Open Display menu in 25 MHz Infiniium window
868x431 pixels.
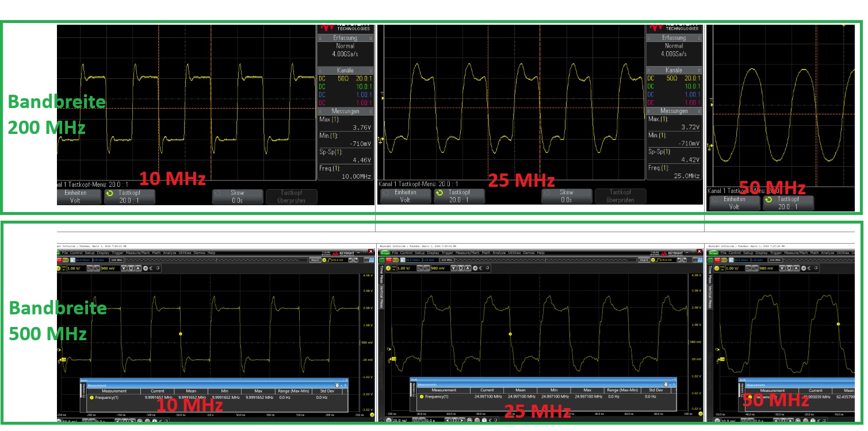point(433,253)
